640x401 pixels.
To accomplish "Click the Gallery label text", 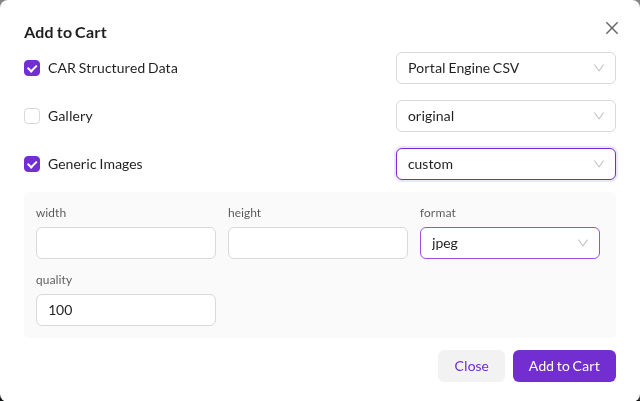I will (70, 116).
